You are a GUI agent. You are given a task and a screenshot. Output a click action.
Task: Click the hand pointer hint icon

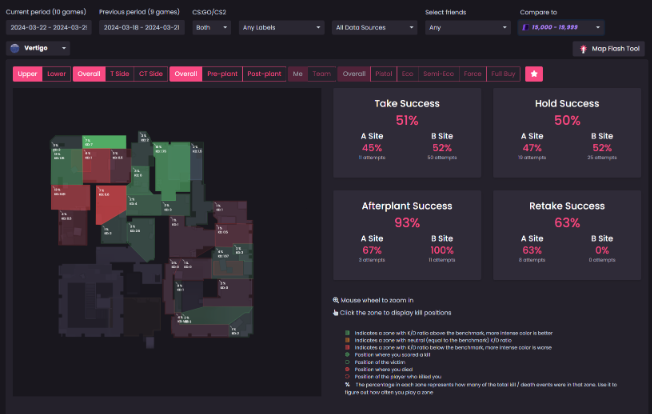[x=336, y=313]
